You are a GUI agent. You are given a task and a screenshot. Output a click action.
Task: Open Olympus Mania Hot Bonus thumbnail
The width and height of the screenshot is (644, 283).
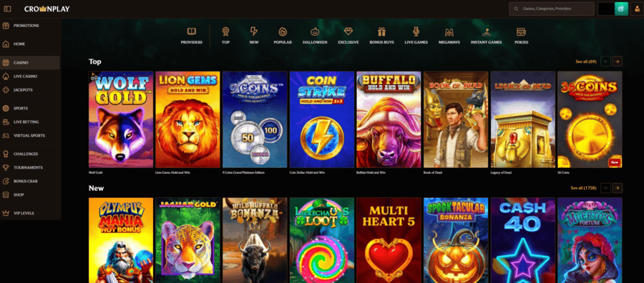(x=121, y=240)
